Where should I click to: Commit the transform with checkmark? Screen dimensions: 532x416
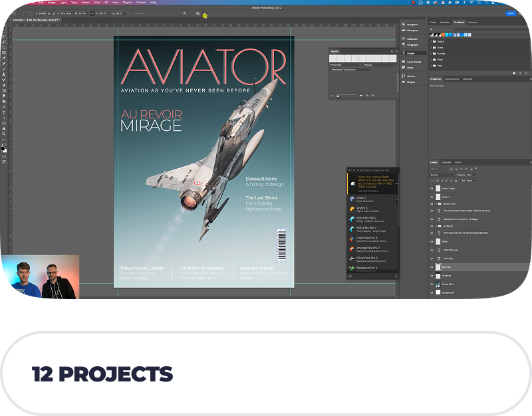(205, 14)
